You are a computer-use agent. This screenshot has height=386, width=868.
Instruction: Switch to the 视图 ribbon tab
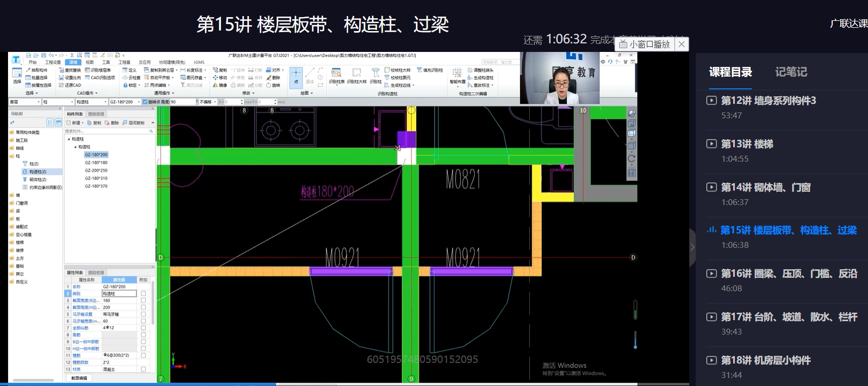(x=90, y=62)
